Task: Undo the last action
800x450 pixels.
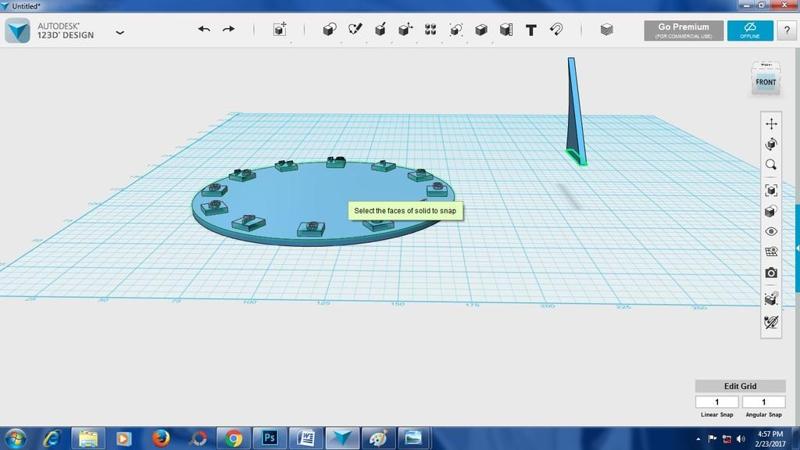Action: (204, 30)
